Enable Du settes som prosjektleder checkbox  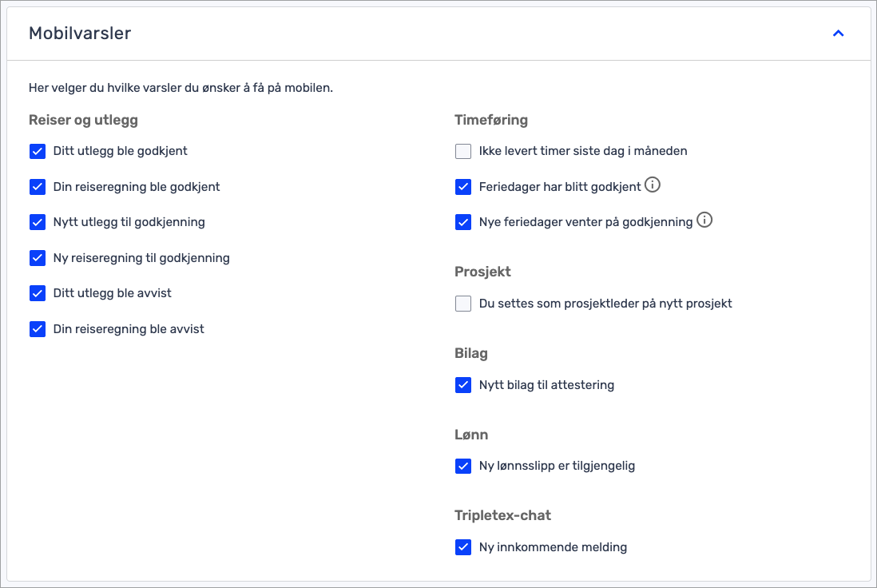coord(463,304)
